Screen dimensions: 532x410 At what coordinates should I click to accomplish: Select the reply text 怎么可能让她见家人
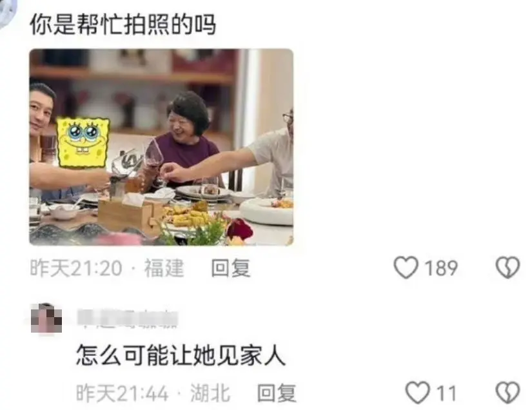pos(181,355)
